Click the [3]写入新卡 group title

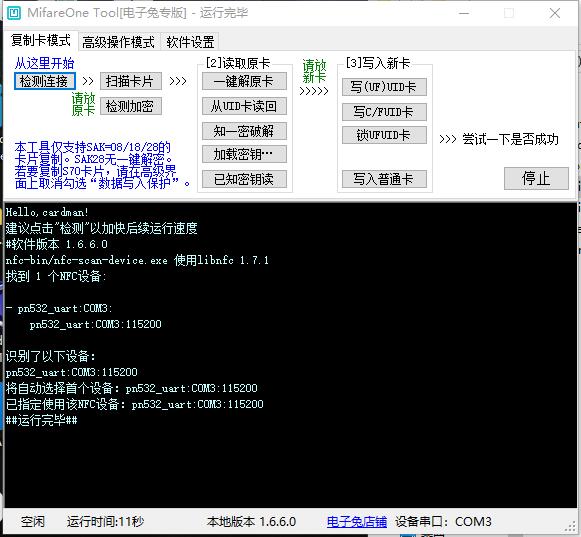point(378,63)
